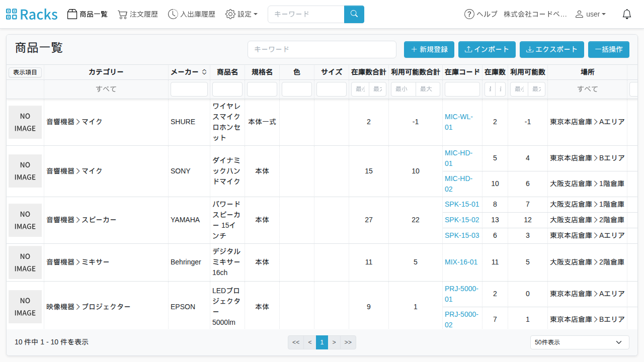Click the インポート button
644x362 pixels.
[x=487, y=49]
